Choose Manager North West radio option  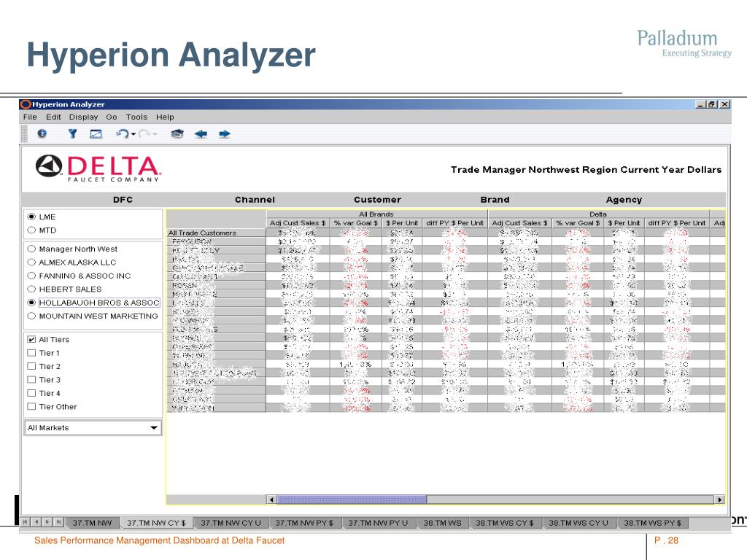[31, 249]
